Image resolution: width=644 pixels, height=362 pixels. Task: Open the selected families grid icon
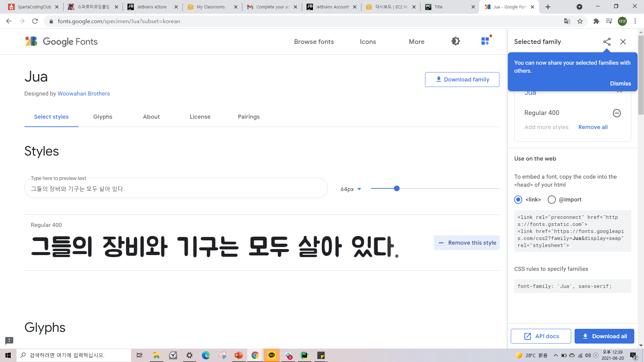pos(485,41)
